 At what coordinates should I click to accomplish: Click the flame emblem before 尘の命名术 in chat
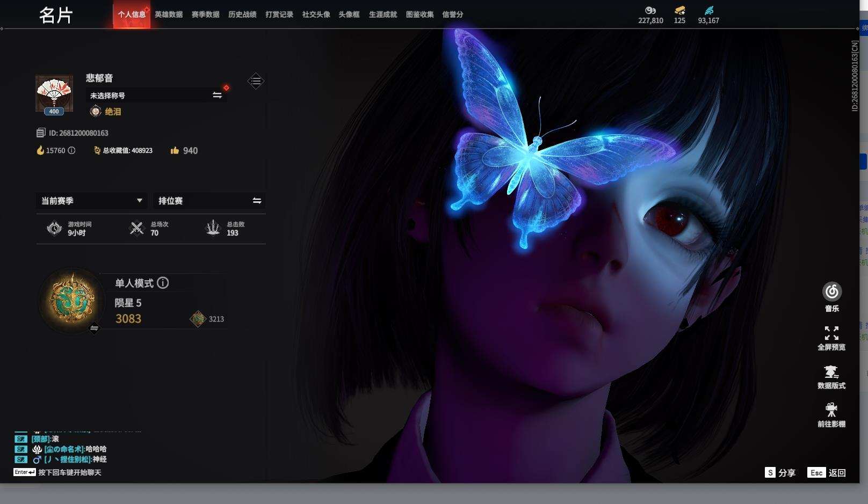point(37,449)
